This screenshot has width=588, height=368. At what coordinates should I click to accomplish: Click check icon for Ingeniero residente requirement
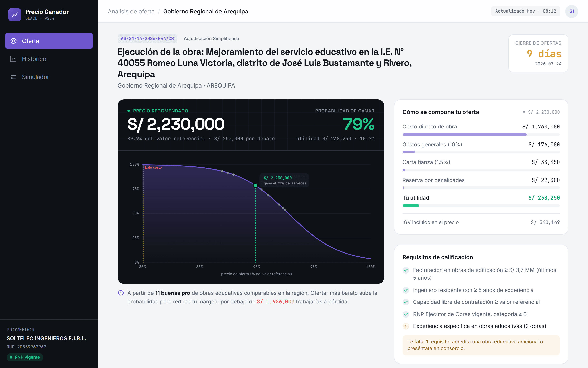click(x=406, y=290)
